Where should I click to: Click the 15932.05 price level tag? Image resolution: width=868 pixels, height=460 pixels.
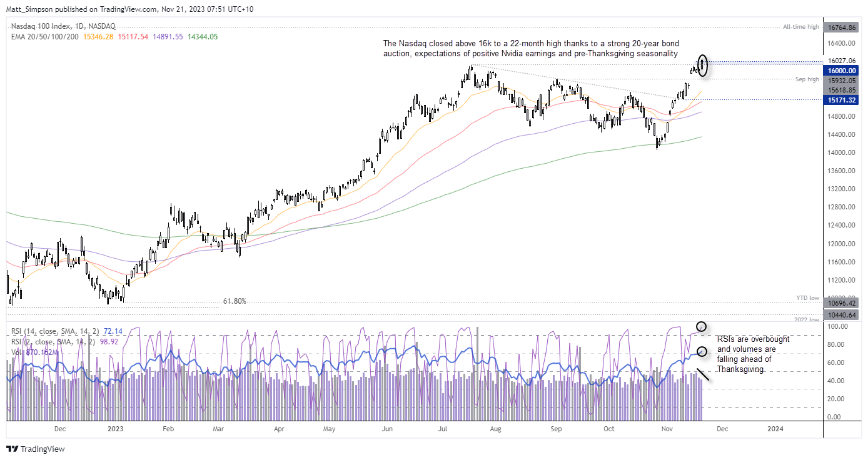[842, 81]
